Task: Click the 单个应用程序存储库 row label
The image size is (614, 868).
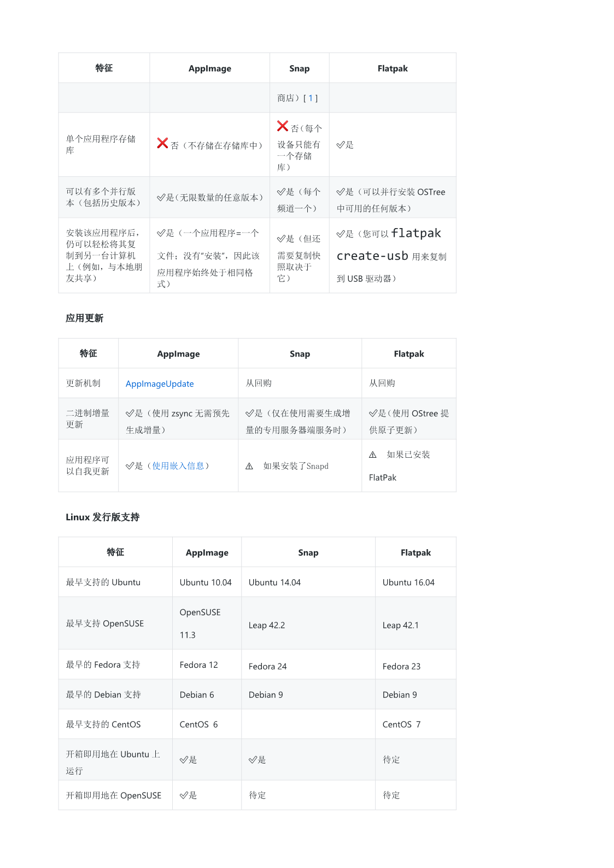Action: click(101, 144)
